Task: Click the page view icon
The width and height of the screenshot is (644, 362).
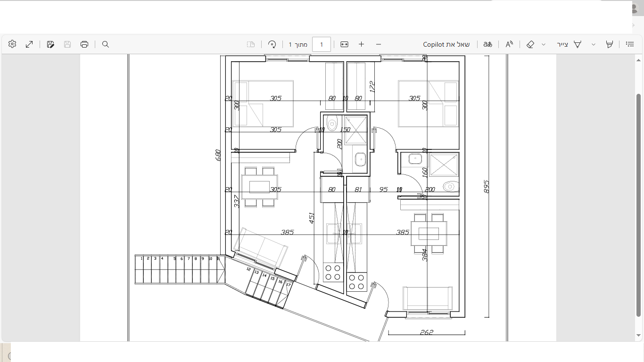Action: click(x=251, y=44)
